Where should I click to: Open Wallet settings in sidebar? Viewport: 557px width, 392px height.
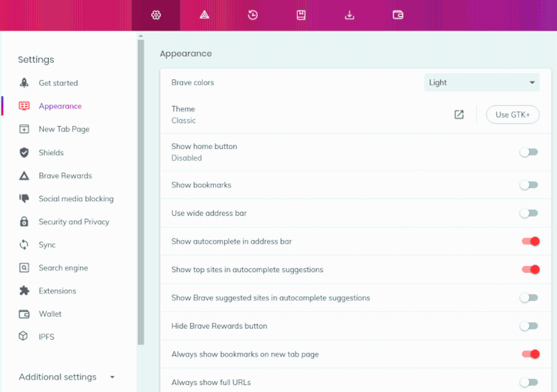coord(50,314)
